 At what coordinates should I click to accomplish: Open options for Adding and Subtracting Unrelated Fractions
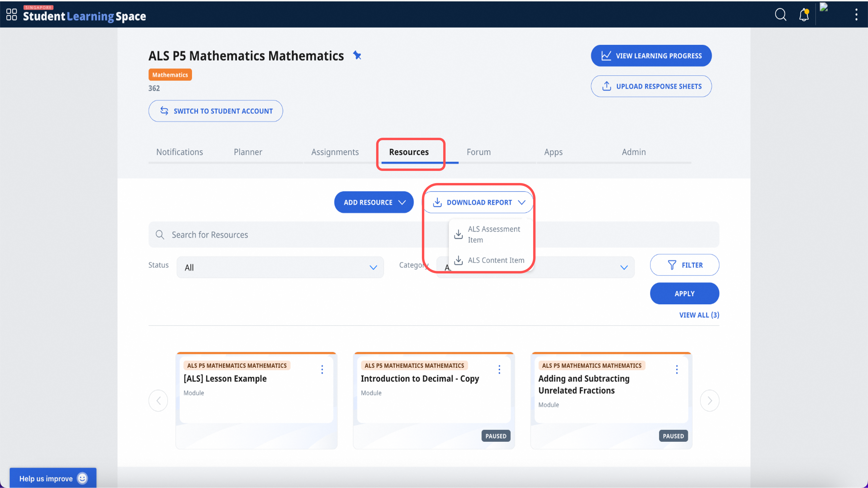[x=677, y=369]
